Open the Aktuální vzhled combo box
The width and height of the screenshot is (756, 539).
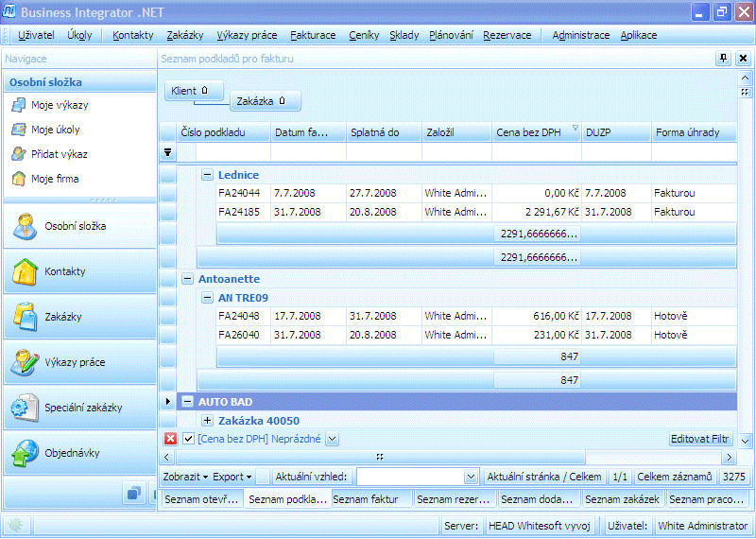click(x=471, y=478)
